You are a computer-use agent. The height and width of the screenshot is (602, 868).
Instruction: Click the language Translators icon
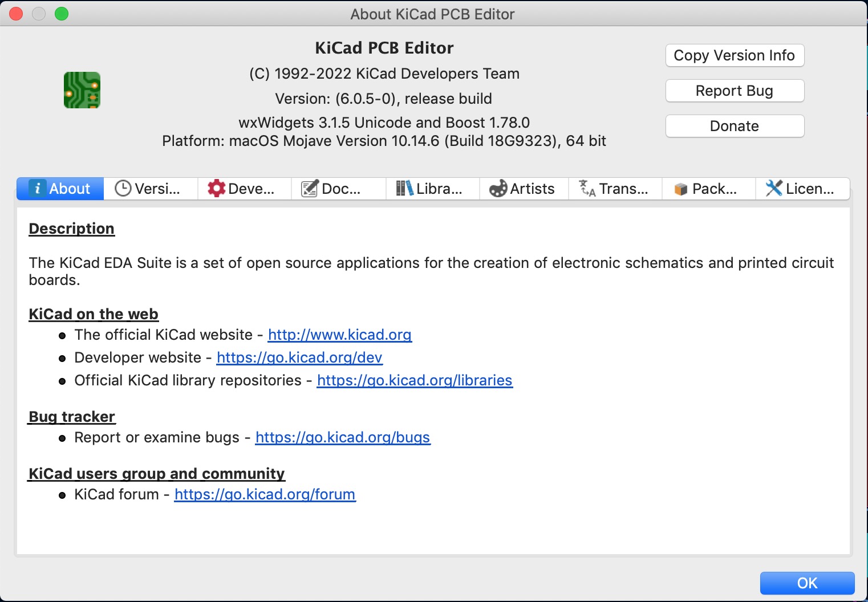pyautogui.click(x=587, y=188)
